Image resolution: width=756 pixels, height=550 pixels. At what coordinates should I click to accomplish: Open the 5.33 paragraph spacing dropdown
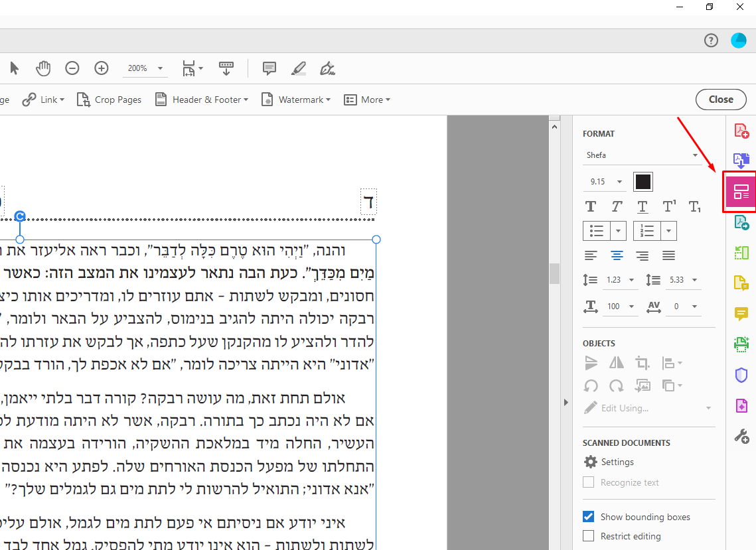pos(683,280)
